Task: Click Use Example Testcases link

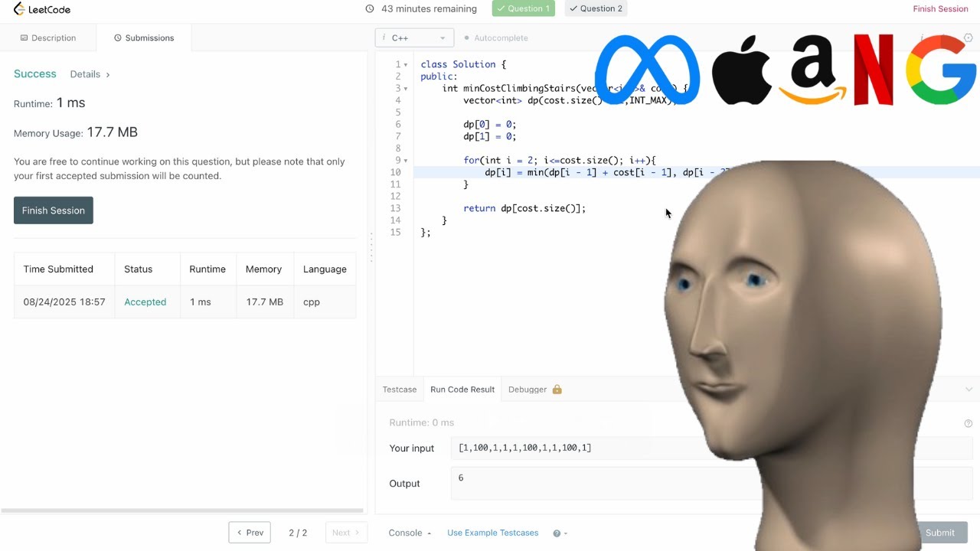Action: tap(493, 533)
